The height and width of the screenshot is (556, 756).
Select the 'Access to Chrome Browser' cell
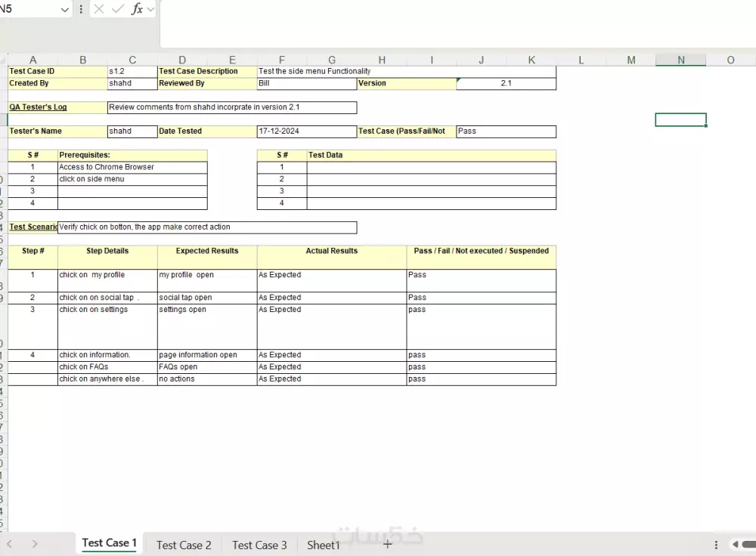coord(132,167)
